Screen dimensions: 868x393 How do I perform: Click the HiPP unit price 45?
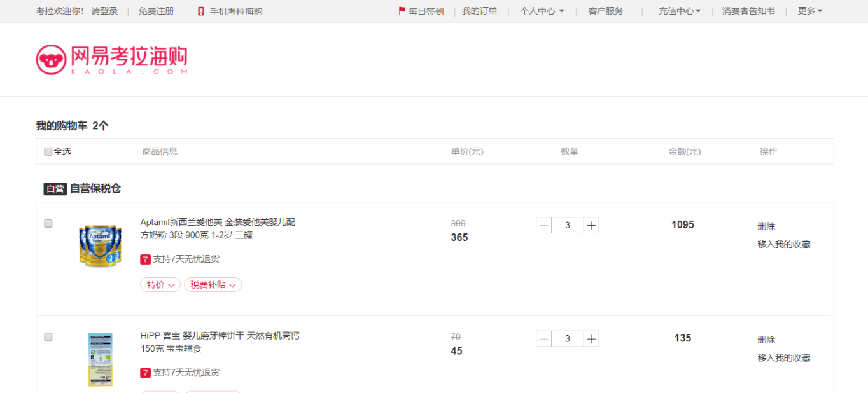point(456,351)
